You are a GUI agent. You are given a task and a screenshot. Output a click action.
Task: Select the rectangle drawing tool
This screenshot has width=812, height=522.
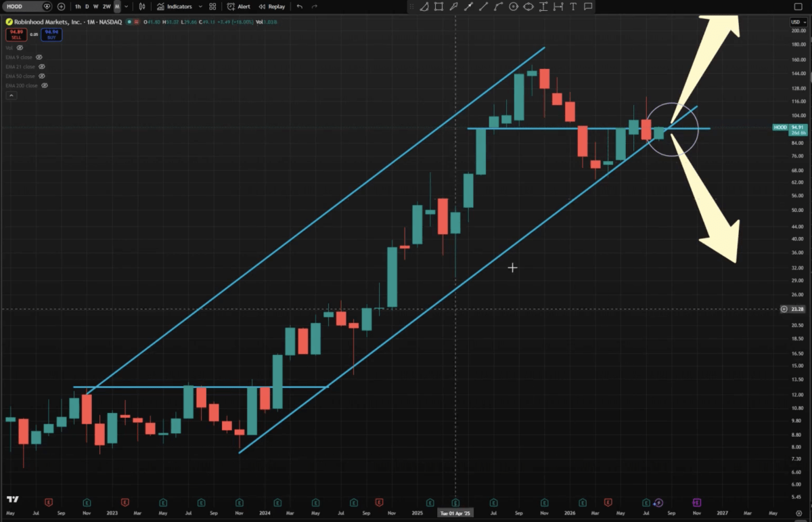[438, 7]
